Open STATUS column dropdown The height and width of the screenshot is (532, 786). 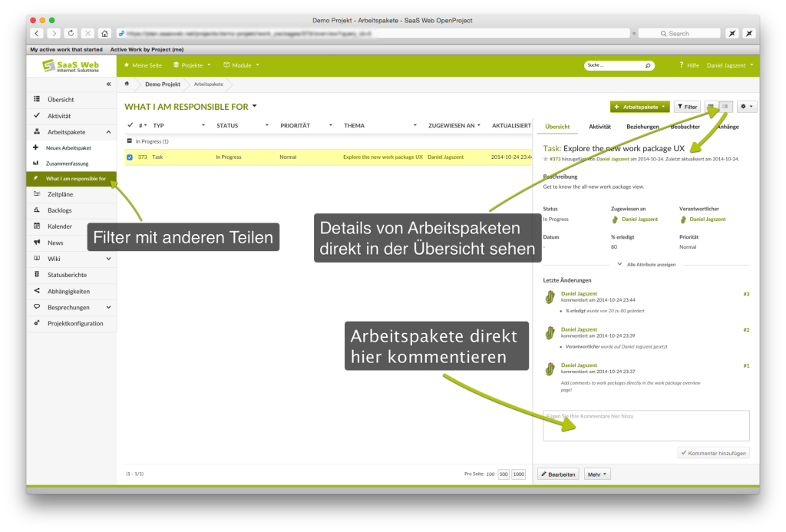tap(266, 125)
